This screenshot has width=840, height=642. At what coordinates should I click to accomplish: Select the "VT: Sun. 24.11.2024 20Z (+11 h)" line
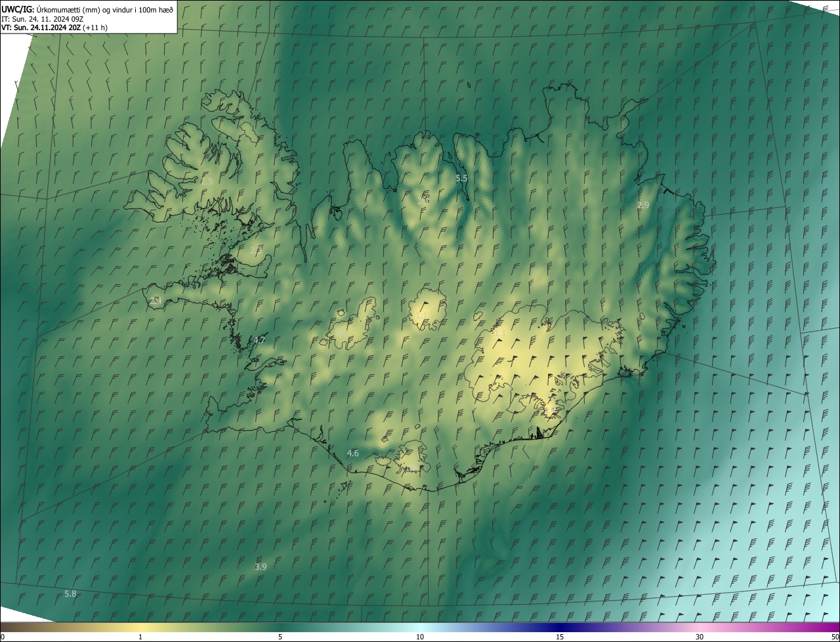tap(54, 28)
